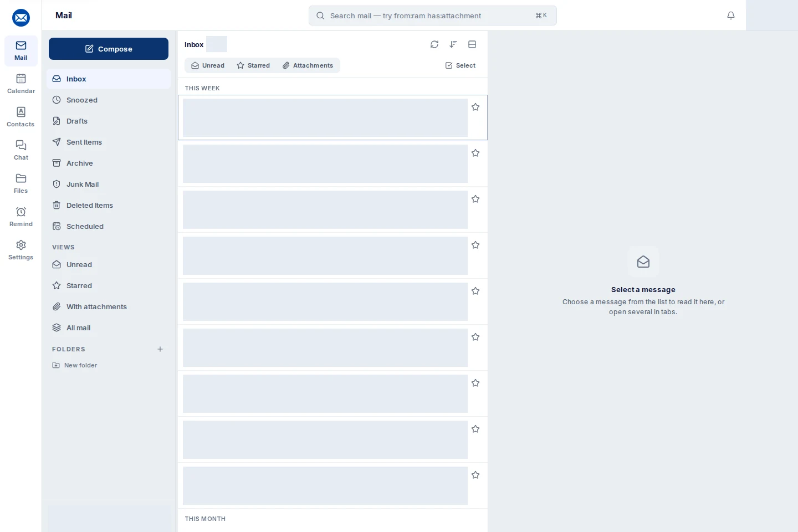Image resolution: width=798 pixels, height=532 pixels.
Task: Open the Settings section
Action: click(x=21, y=250)
